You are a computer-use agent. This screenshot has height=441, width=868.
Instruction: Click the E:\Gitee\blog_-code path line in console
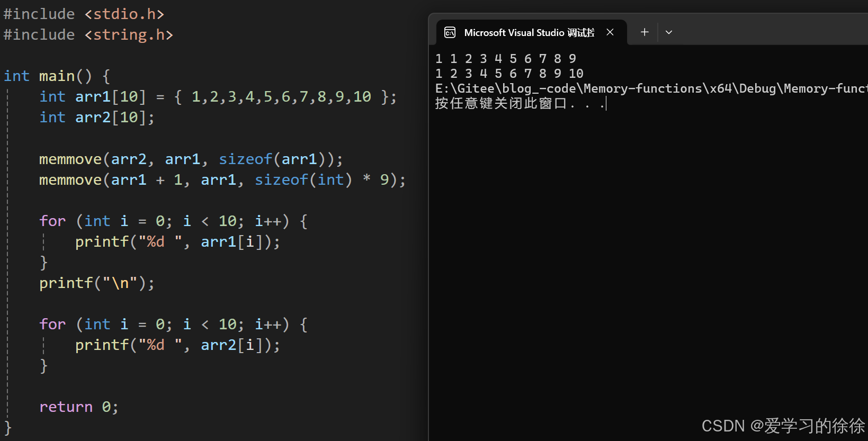click(x=651, y=88)
